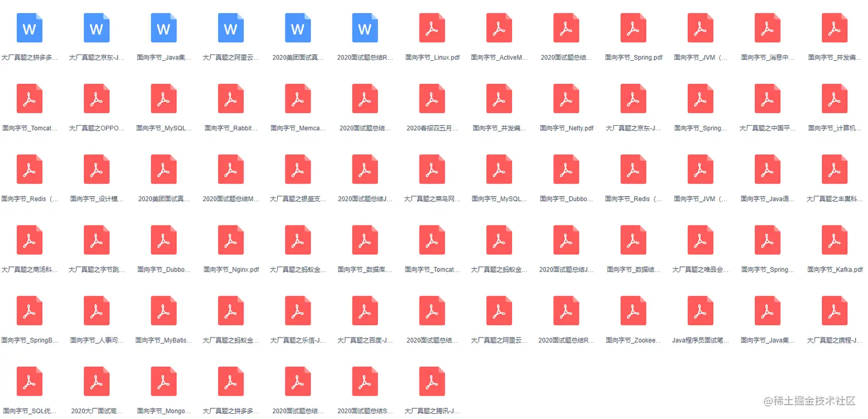The width and height of the screenshot is (868, 419).
Task: Select the label 大厂真题之百度-J
Action: [365, 340]
